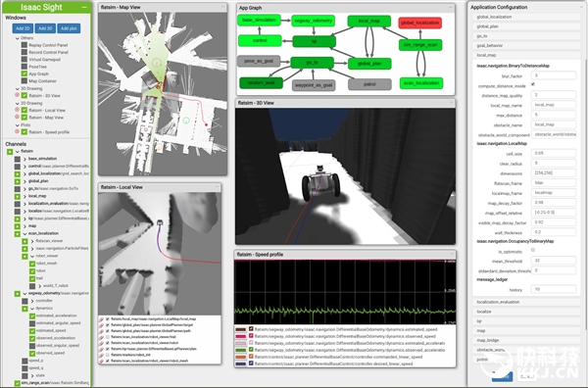Remove flatsim - 3D View via red X icon

[17, 95]
